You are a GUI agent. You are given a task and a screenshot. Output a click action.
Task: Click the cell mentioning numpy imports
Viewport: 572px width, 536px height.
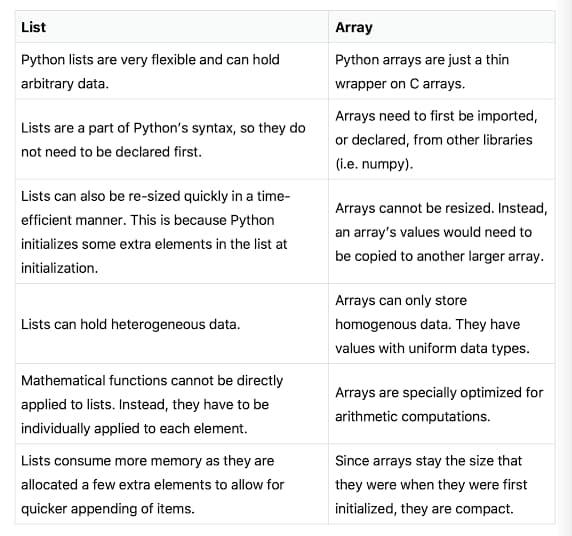click(442, 139)
